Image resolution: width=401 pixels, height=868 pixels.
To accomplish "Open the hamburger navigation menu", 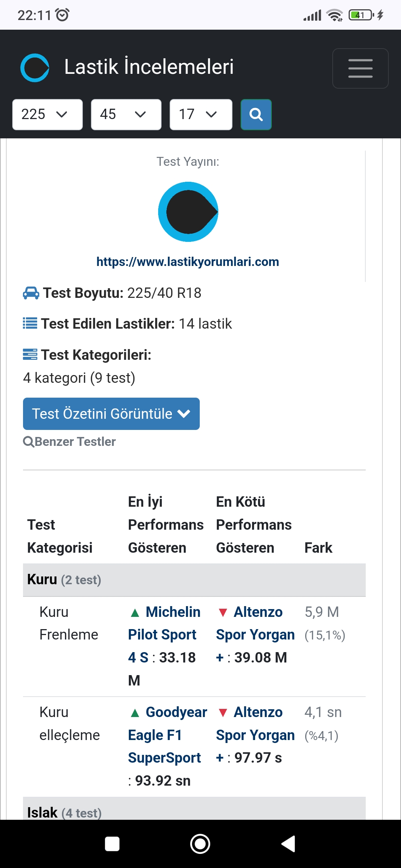I will pyautogui.click(x=360, y=68).
